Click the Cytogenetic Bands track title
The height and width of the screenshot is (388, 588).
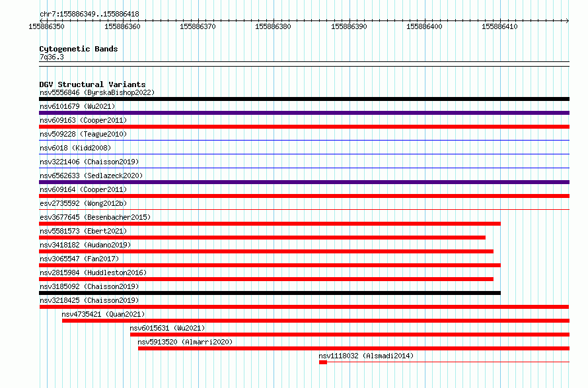tap(79, 49)
